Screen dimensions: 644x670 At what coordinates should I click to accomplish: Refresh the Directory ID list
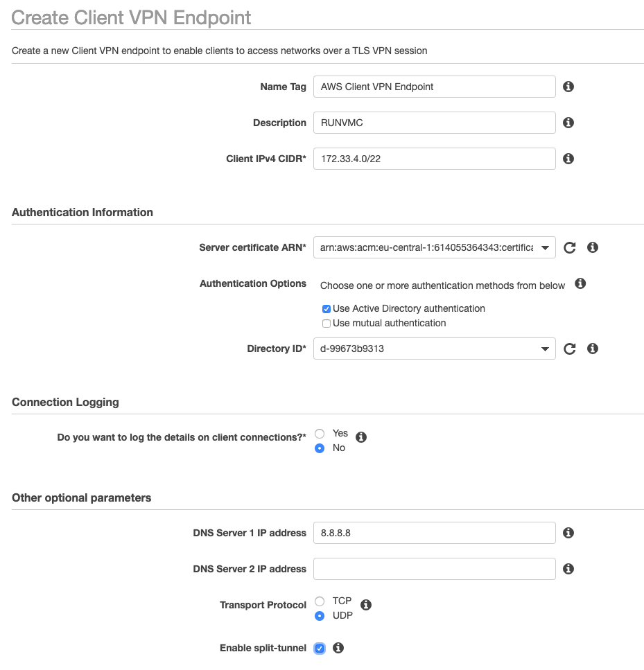coord(570,349)
